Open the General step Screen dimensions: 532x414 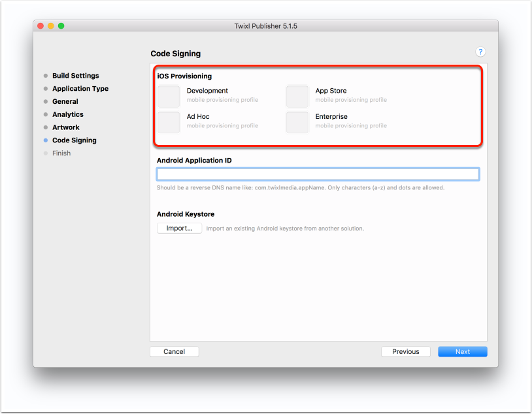point(65,101)
